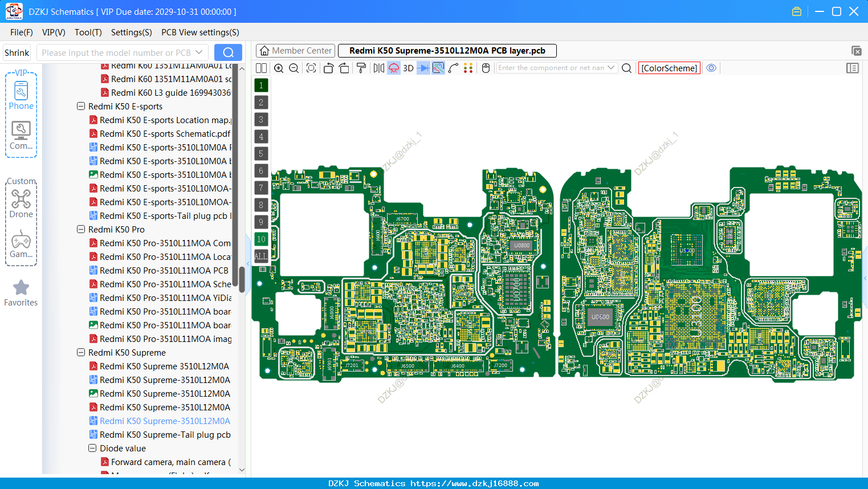The width and height of the screenshot is (868, 489).
Task: Click the paint roller icon
Action: 361,68
